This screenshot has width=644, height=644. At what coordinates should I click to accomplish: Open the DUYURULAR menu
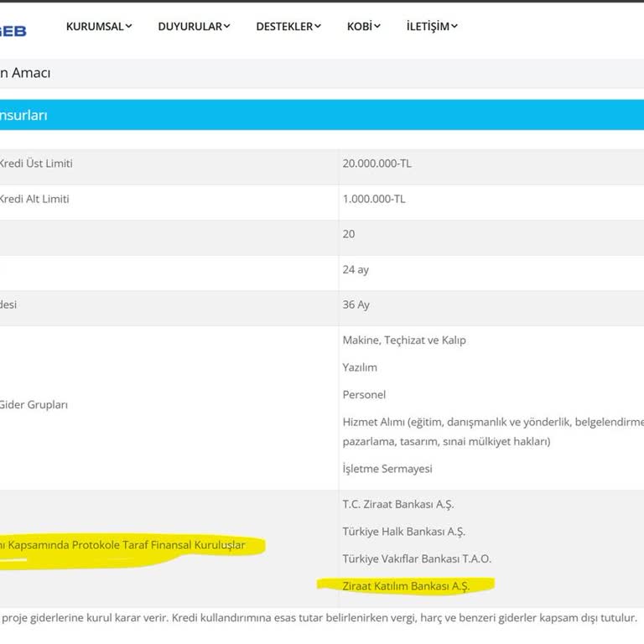tap(194, 26)
